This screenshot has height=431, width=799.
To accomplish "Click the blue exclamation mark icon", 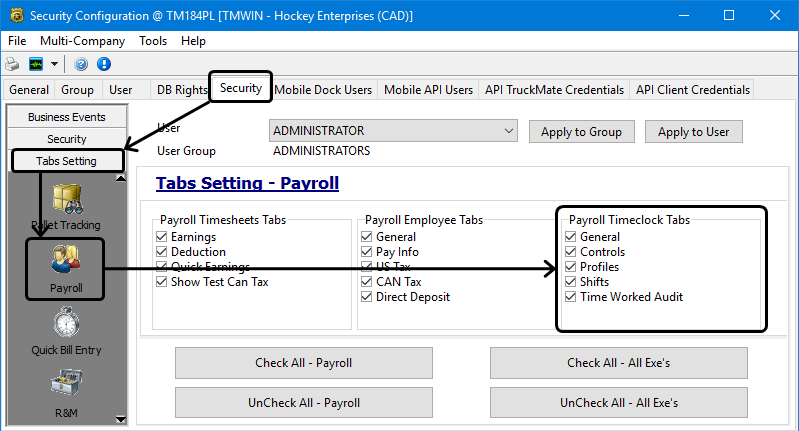I will (x=103, y=64).
